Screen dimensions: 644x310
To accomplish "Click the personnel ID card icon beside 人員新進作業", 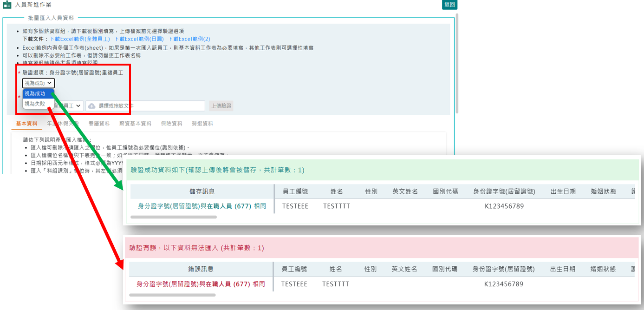I will (7, 5).
